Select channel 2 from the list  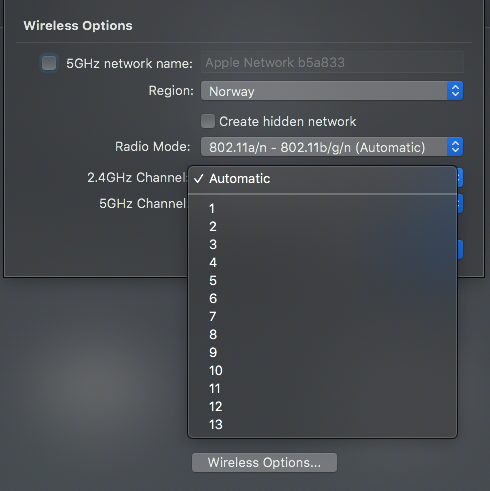(x=322, y=227)
